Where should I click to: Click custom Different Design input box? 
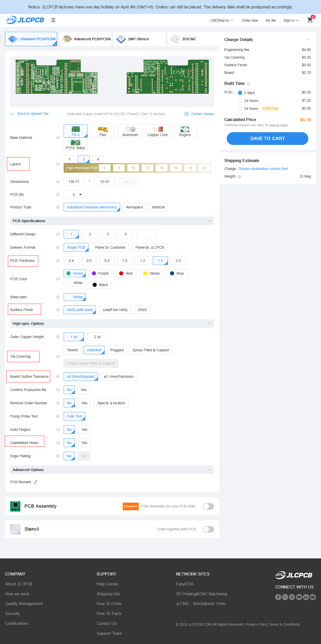click(147, 234)
